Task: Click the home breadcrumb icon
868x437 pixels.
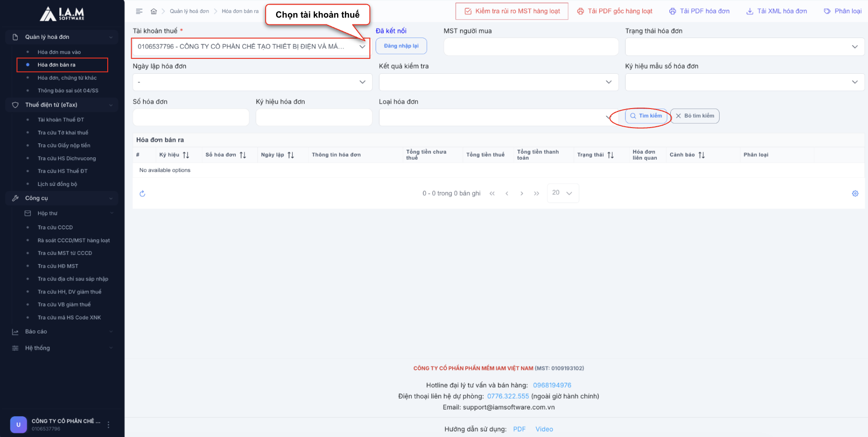Action: click(x=154, y=11)
